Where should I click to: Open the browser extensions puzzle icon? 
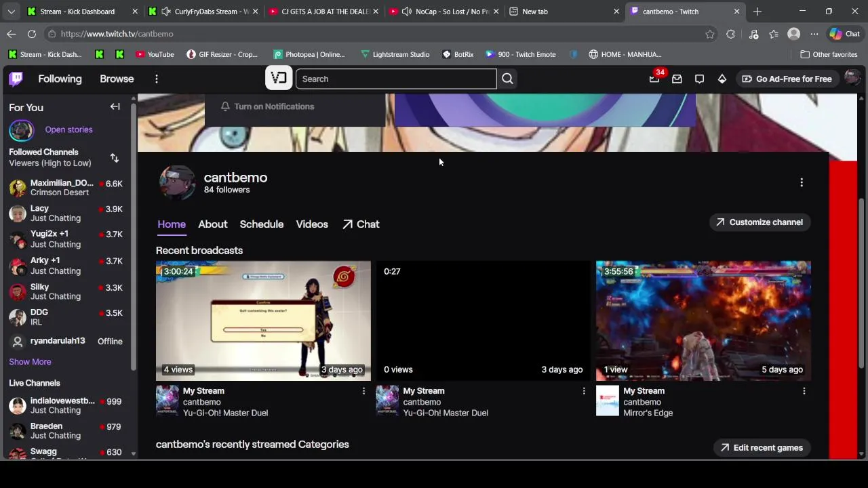(730, 34)
